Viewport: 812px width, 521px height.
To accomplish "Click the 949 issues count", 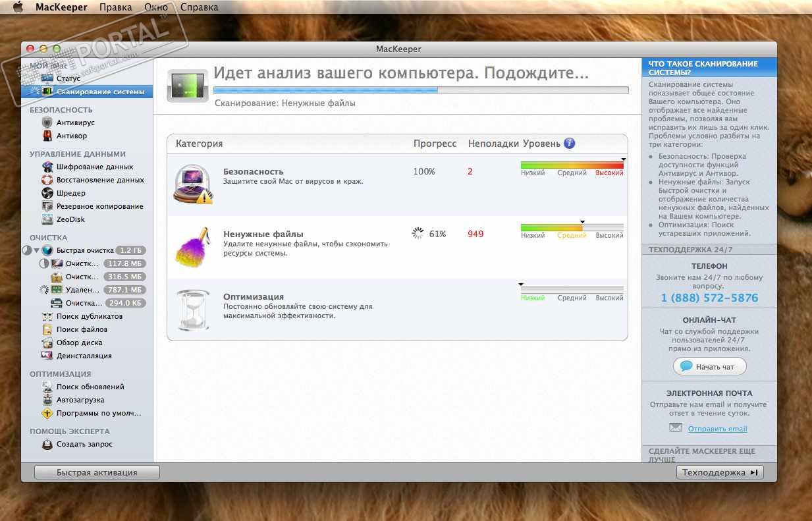I will tap(475, 234).
